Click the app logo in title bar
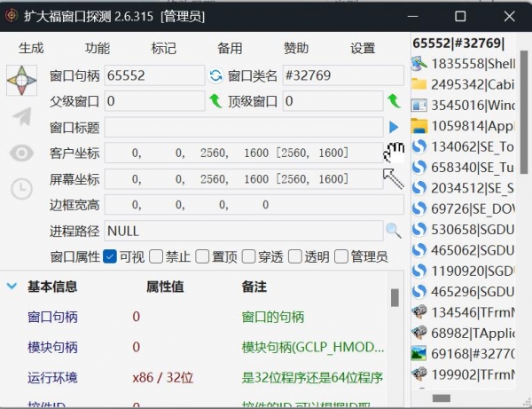Image resolution: width=532 pixels, height=409 pixels. click(12, 16)
